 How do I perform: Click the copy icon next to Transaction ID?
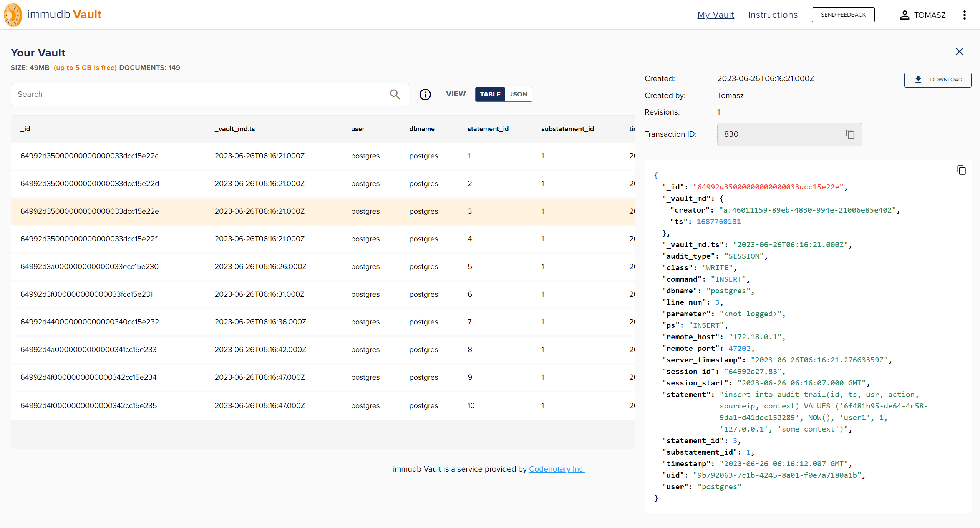(x=849, y=134)
